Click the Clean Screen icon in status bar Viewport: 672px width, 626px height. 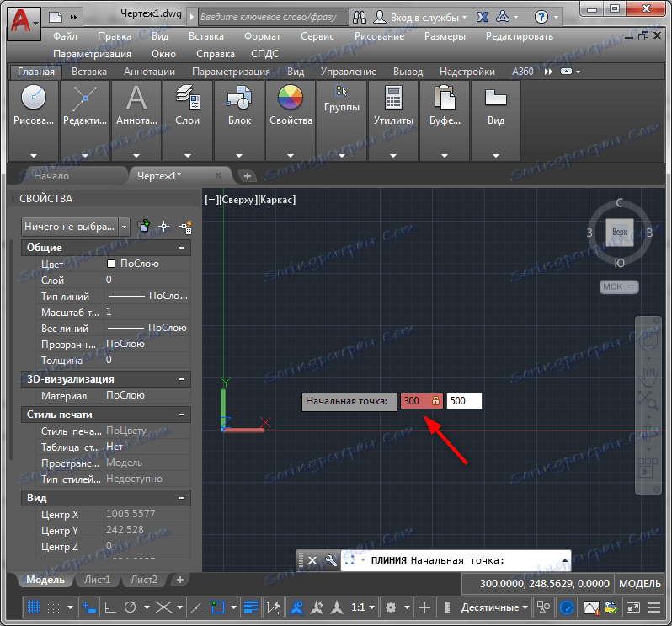(x=633, y=607)
